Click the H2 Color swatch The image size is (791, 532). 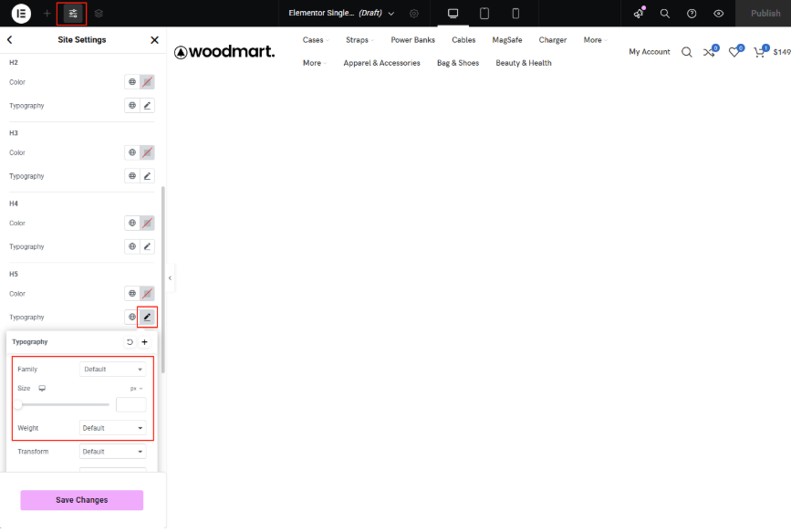[x=147, y=82]
